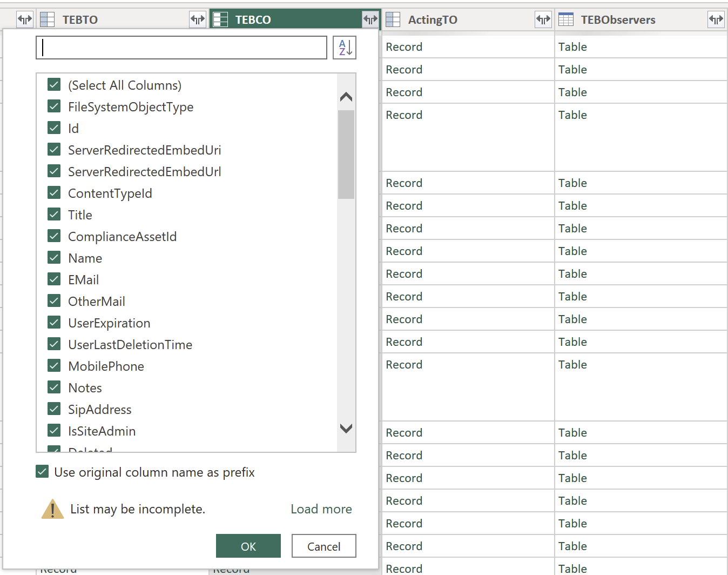Uncheck the FileSystemObjectType column
Image resolution: width=728 pixels, height=575 pixels.
tap(54, 106)
